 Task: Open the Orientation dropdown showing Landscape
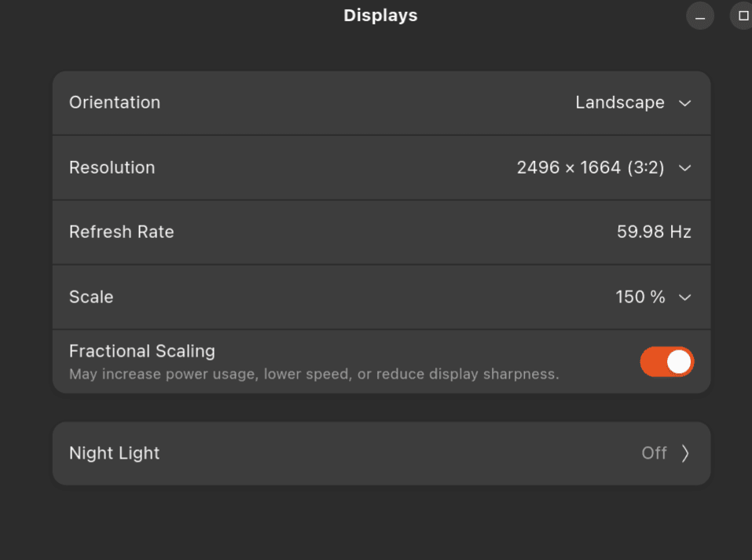pos(620,103)
